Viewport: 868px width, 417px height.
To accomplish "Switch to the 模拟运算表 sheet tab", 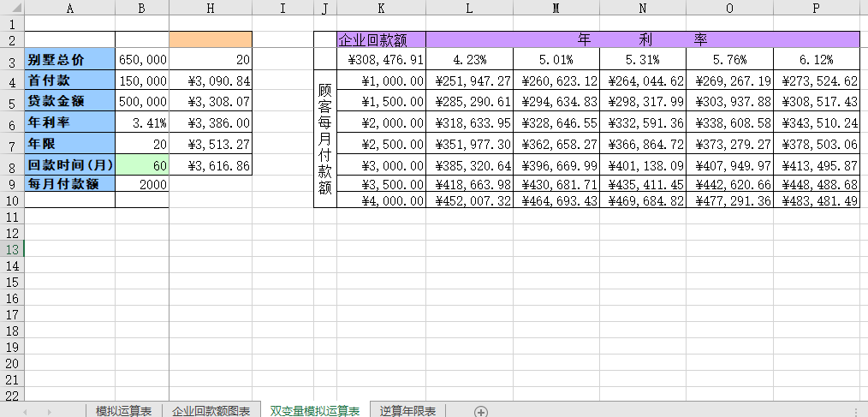I will pyautogui.click(x=123, y=412).
